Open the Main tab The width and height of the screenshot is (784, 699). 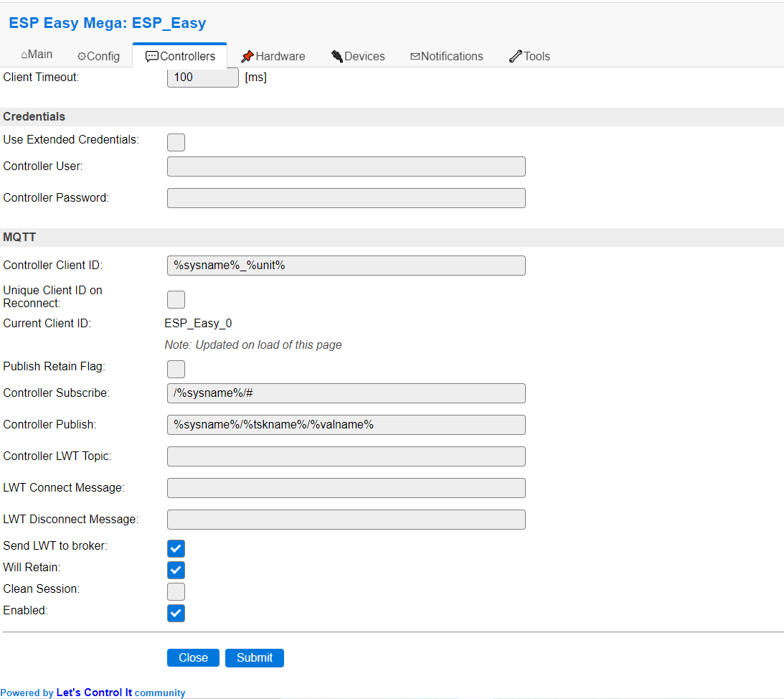click(37, 55)
